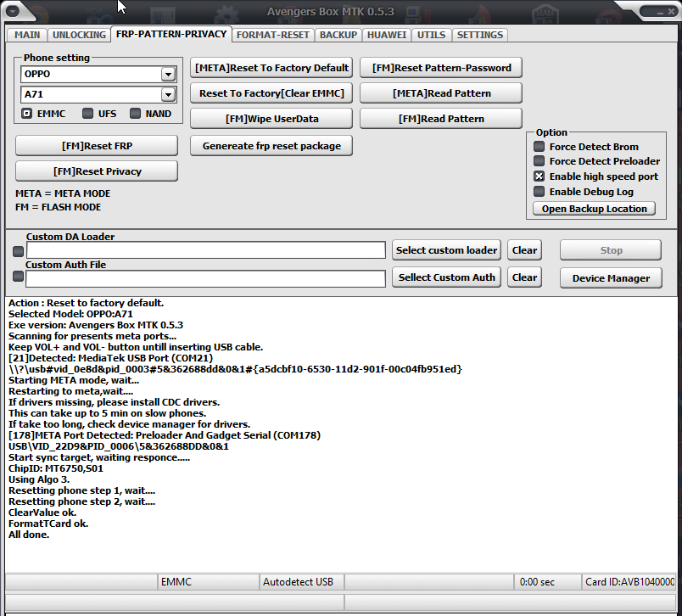Enable Force Detect Preloader checkbox
Screen dimensions: 682x616
click(x=539, y=161)
